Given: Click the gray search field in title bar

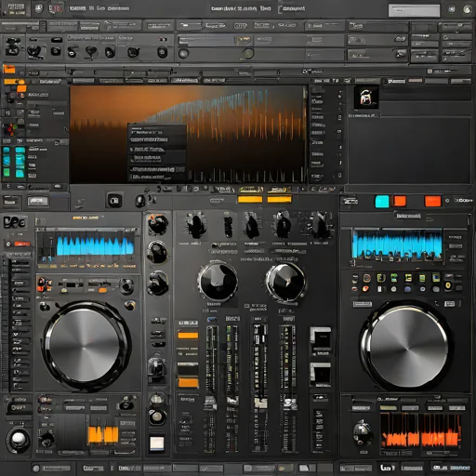Looking at the screenshot, I should click(x=414, y=10).
